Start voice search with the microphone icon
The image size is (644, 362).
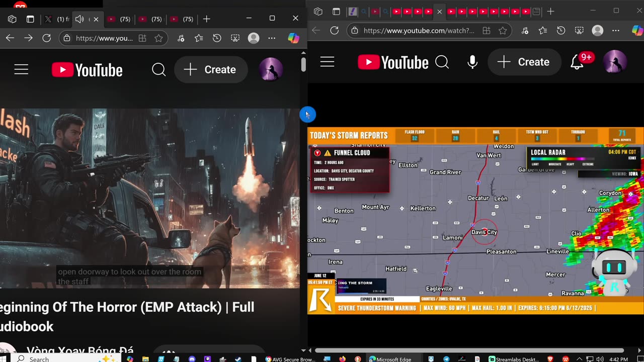click(472, 62)
